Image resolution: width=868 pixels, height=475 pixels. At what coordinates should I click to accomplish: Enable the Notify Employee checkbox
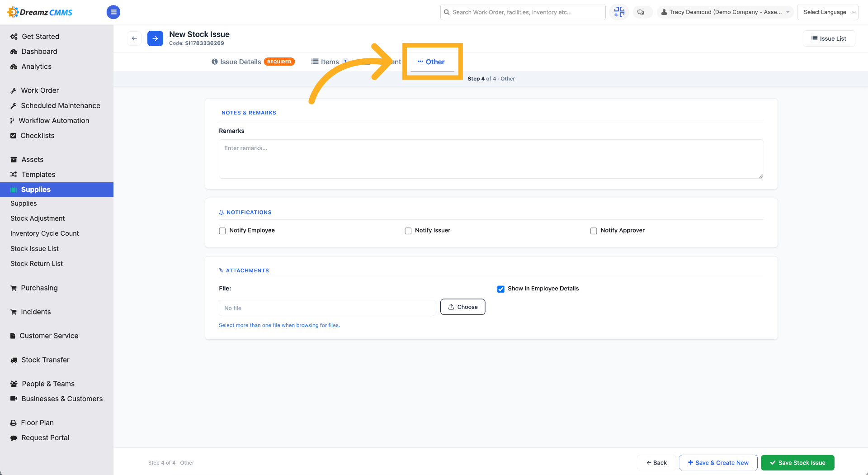click(x=222, y=231)
